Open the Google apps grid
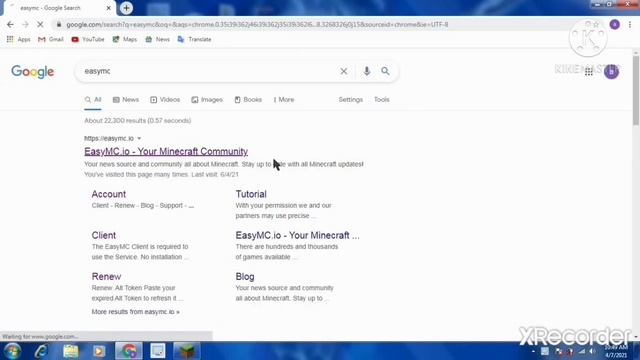This screenshot has width=640, height=360. click(x=589, y=72)
